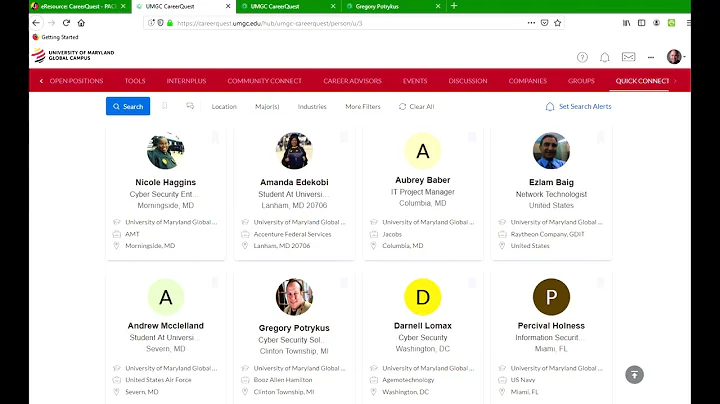Bookmark Andrew Mcclelland card
The height and width of the screenshot is (404, 720).
click(x=215, y=282)
